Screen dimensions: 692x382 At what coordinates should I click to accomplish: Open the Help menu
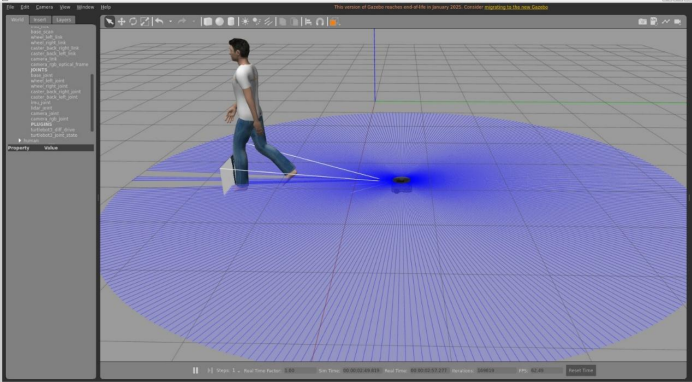(105, 7)
